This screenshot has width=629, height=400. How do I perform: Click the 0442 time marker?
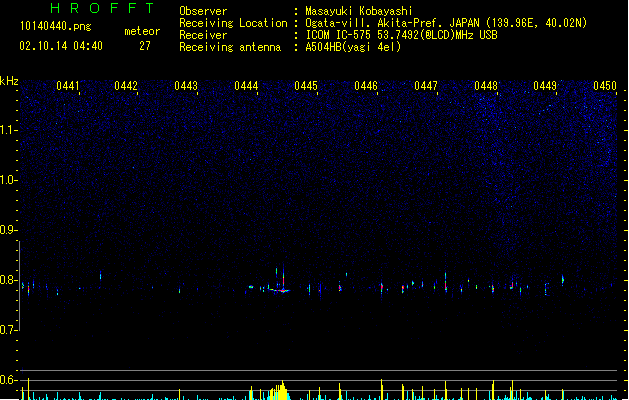coord(126,86)
